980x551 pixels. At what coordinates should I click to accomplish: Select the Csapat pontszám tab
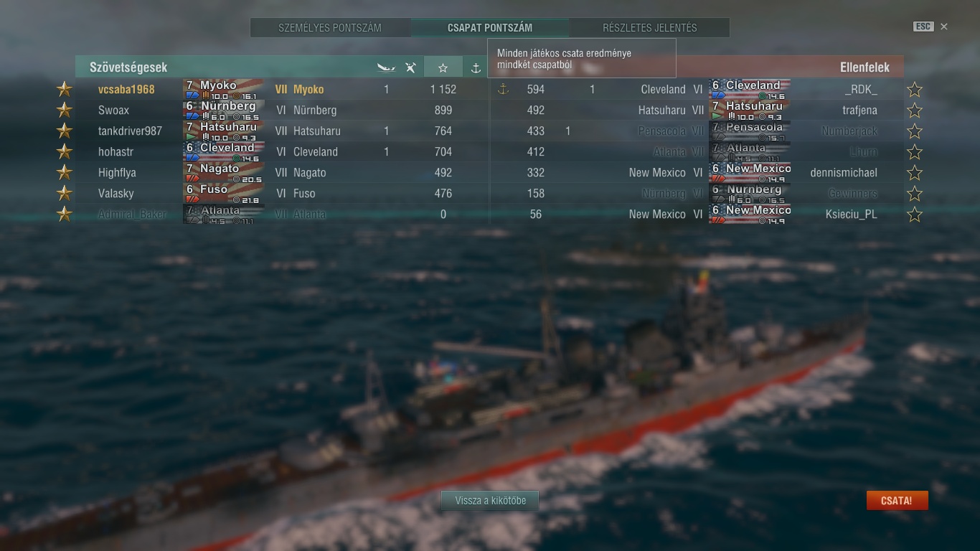click(x=490, y=28)
